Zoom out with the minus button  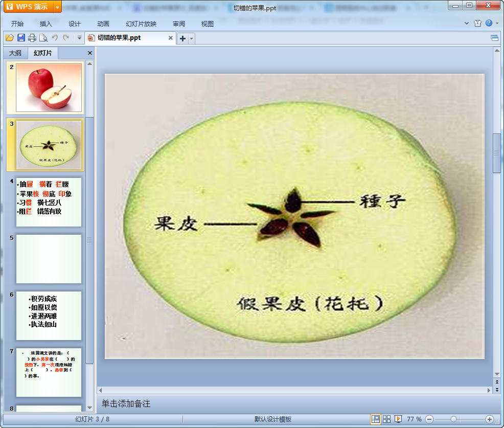429,419
